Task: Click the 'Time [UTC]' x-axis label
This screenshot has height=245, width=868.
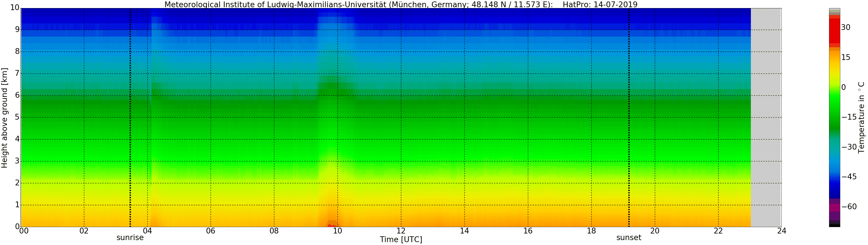Action: coord(401,240)
